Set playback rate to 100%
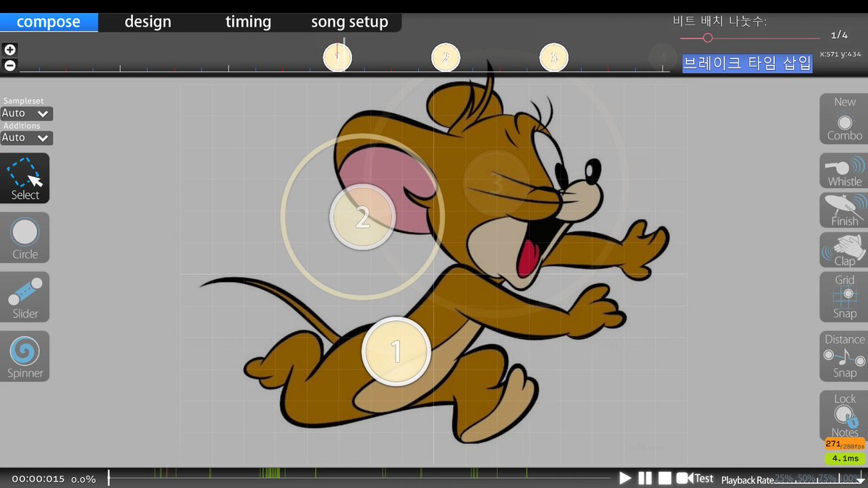This screenshot has width=868, height=488. pos(851,479)
